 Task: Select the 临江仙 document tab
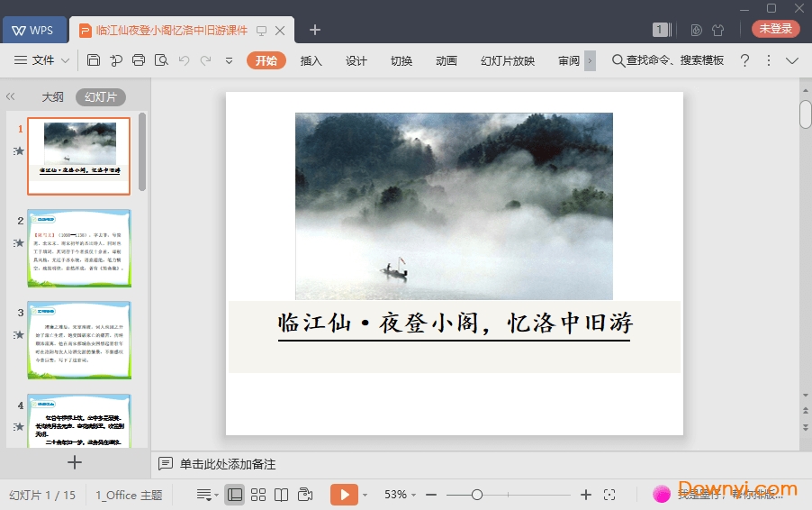coord(171,30)
